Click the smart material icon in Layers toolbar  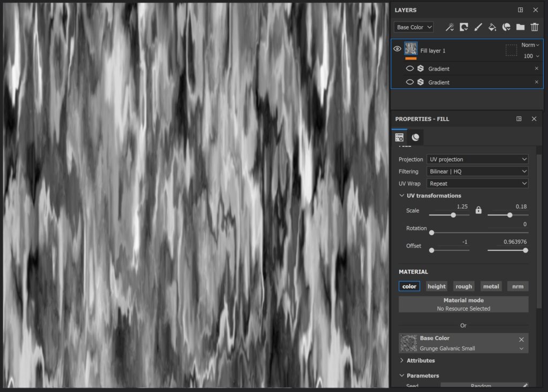coord(506,27)
